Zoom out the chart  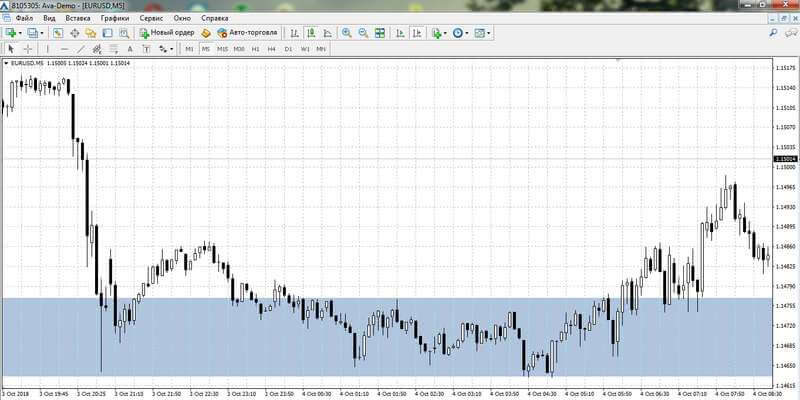point(363,33)
